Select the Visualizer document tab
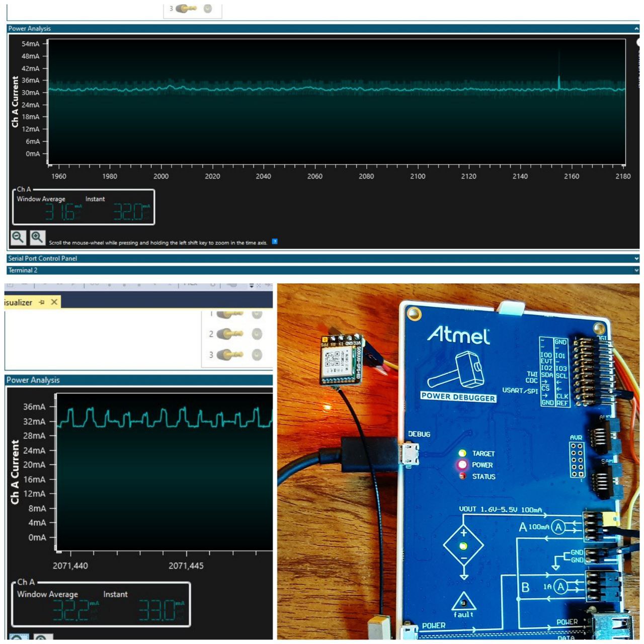This screenshot has width=644, height=644. [18, 302]
